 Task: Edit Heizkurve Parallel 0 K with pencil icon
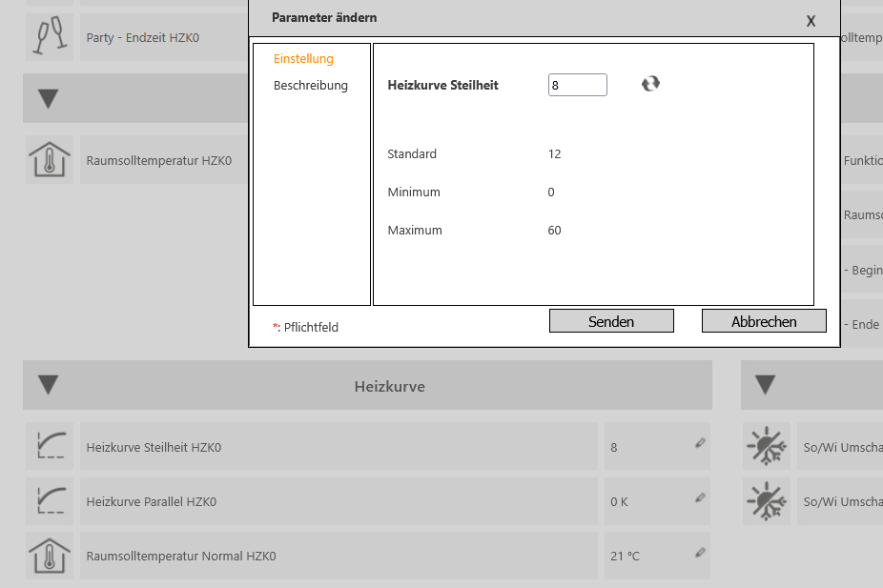pyautogui.click(x=700, y=497)
